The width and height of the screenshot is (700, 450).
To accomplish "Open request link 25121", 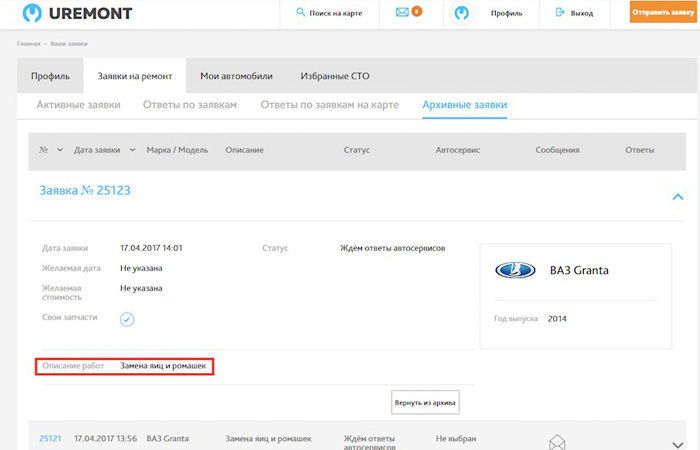I will [x=50, y=438].
